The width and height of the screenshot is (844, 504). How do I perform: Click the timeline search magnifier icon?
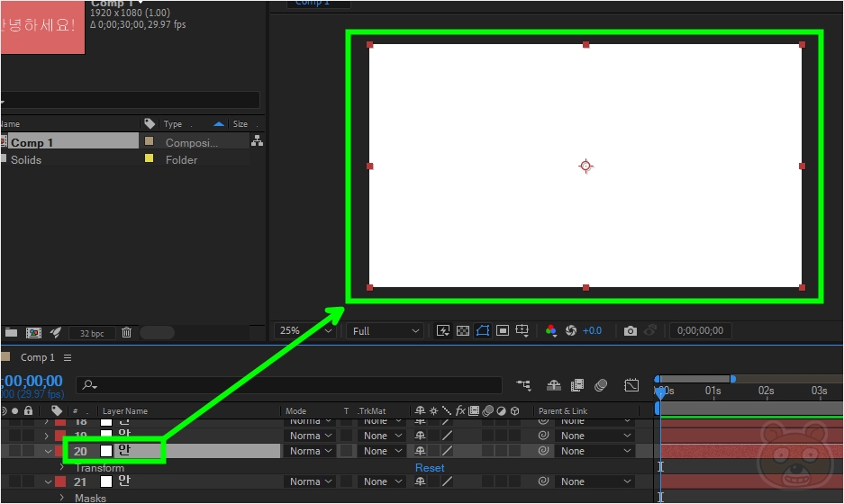pyautogui.click(x=89, y=385)
